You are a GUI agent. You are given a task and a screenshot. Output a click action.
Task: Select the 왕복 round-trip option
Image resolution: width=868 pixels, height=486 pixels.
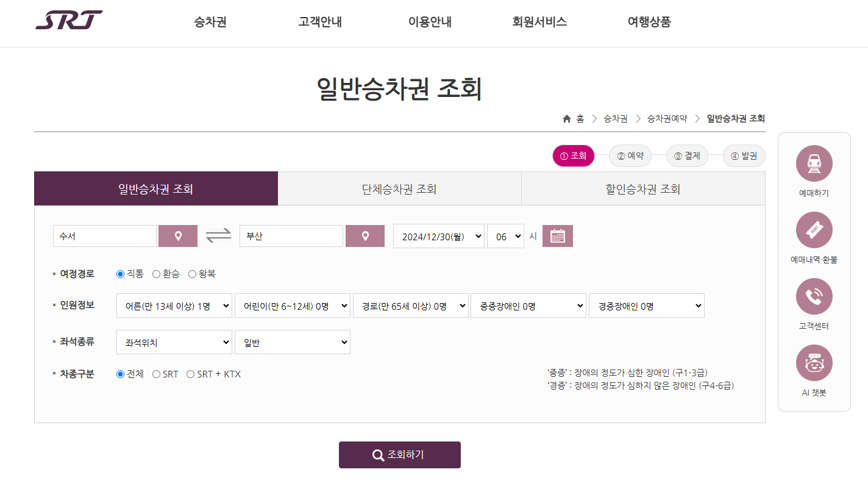point(192,274)
